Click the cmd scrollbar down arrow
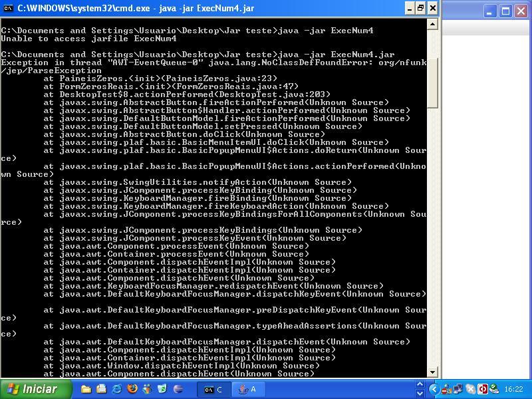The width and height of the screenshot is (532, 399). pyautogui.click(x=432, y=372)
